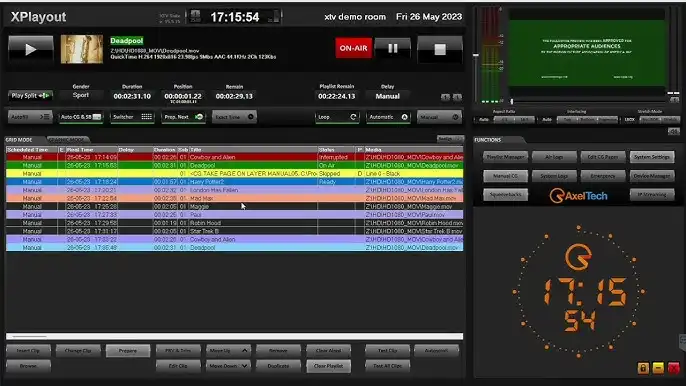Click the Test Clip button
Viewport: 686px width, 386px height.
pos(388,351)
